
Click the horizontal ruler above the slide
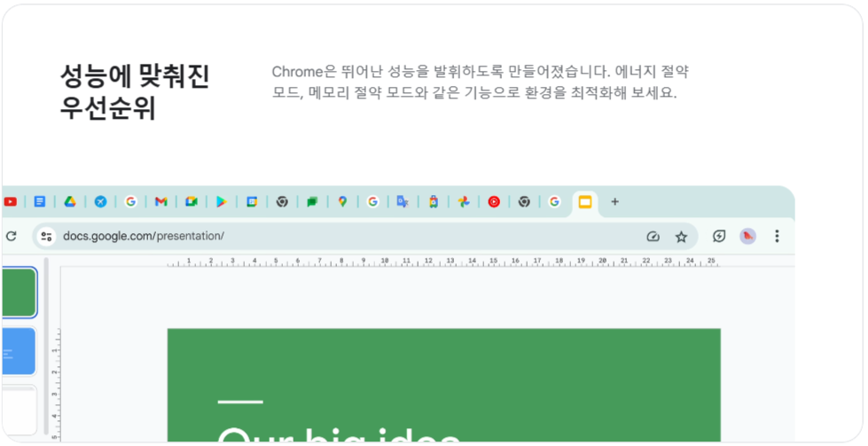coord(443,262)
